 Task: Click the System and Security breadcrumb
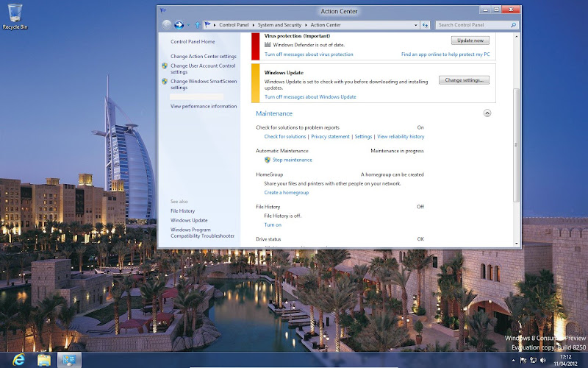coord(279,25)
